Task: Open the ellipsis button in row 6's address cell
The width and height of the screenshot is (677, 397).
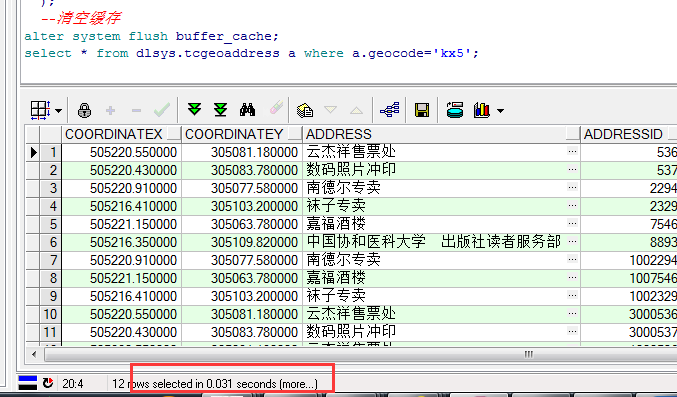Action: [573, 241]
